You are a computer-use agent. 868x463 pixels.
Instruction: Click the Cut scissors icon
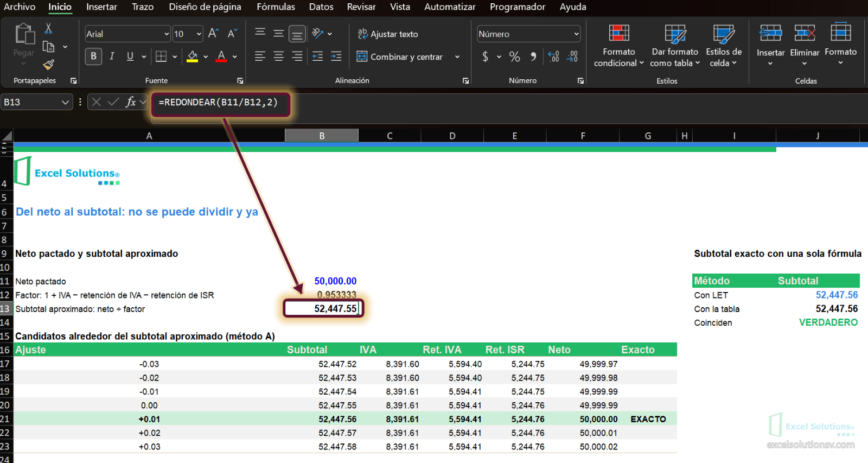click(48, 29)
